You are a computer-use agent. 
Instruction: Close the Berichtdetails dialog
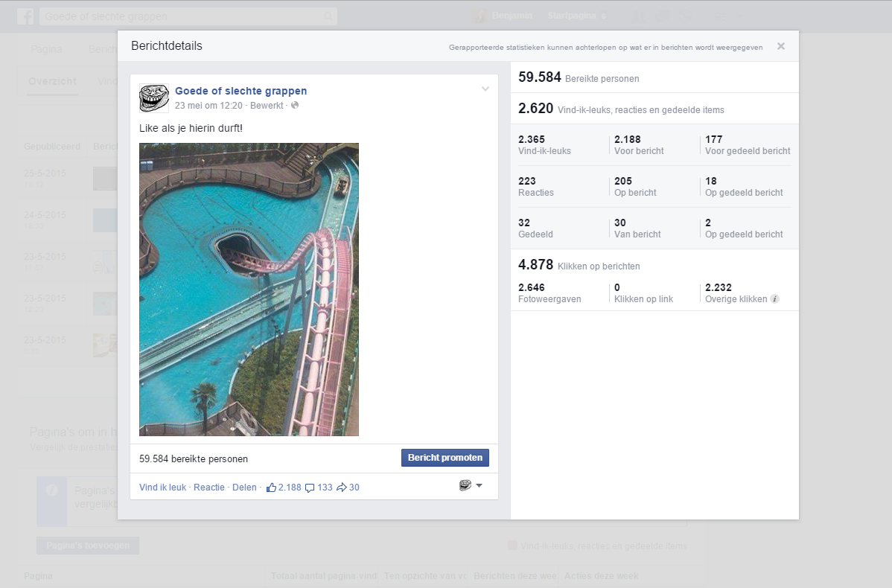781,47
